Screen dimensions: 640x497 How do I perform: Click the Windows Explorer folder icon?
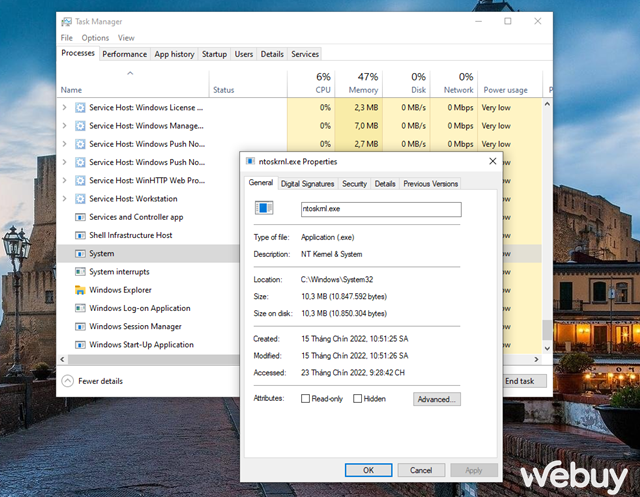pyautogui.click(x=80, y=290)
